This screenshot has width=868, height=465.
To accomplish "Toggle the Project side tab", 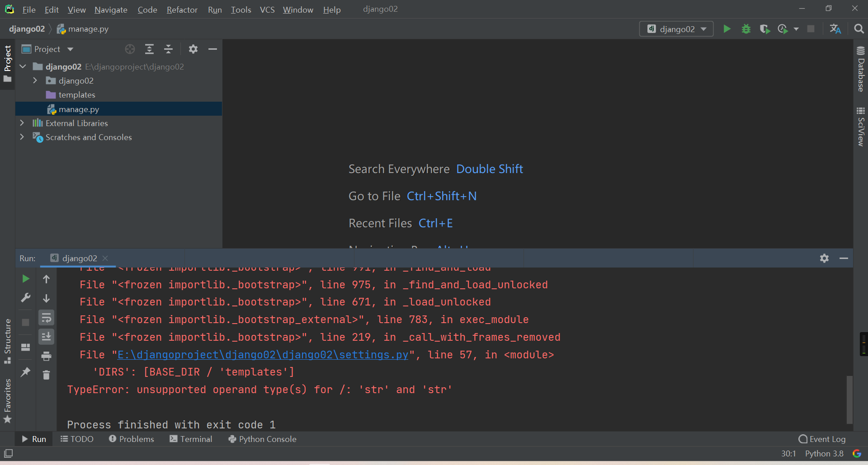I will point(7,64).
